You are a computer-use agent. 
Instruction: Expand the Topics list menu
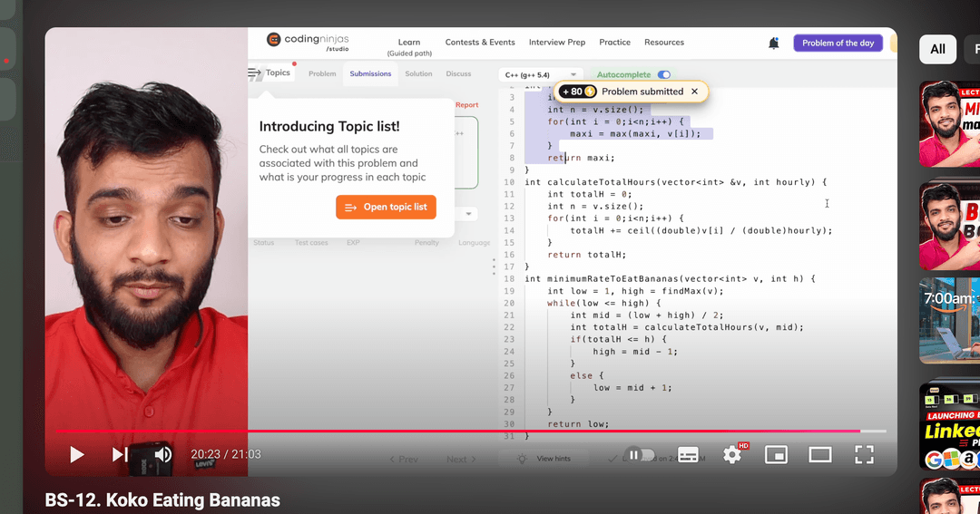(269, 73)
